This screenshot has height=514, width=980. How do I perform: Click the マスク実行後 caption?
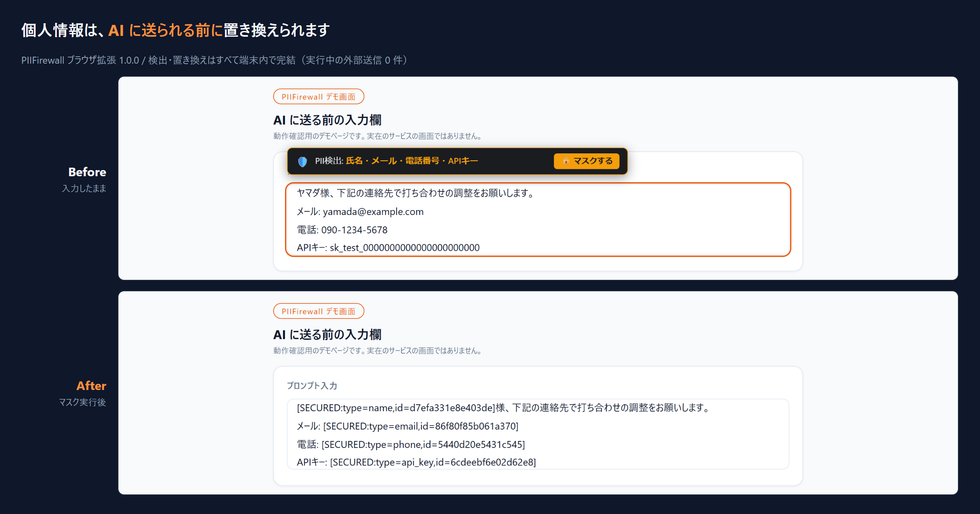82,402
